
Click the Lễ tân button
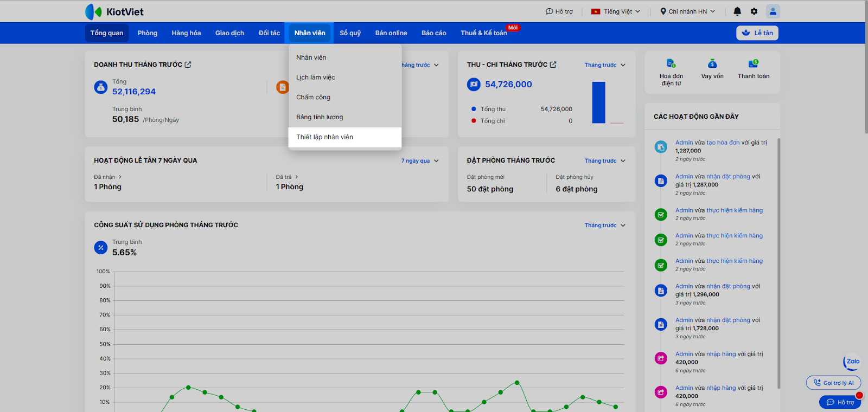(x=757, y=33)
